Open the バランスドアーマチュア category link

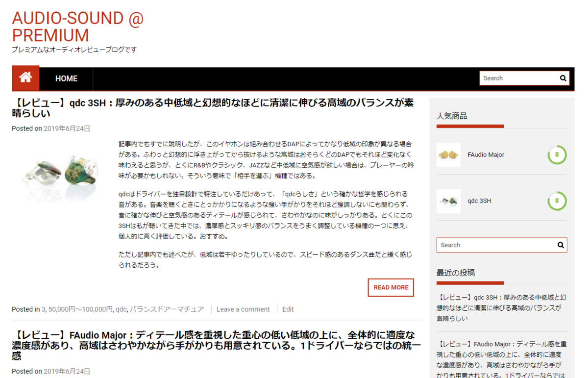tap(167, 309)
